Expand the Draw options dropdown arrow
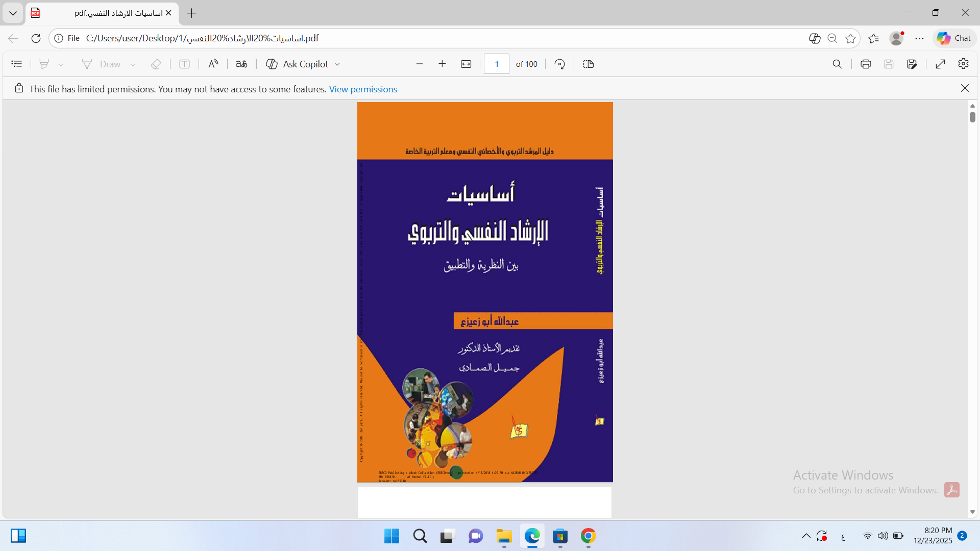The width and height of the screenshot is (980, 551). [133, 64]
